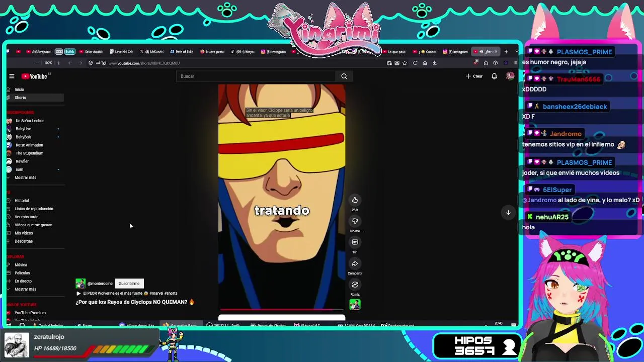
Task: Bookmark this page with star icon
Action: tap(405, 63)
